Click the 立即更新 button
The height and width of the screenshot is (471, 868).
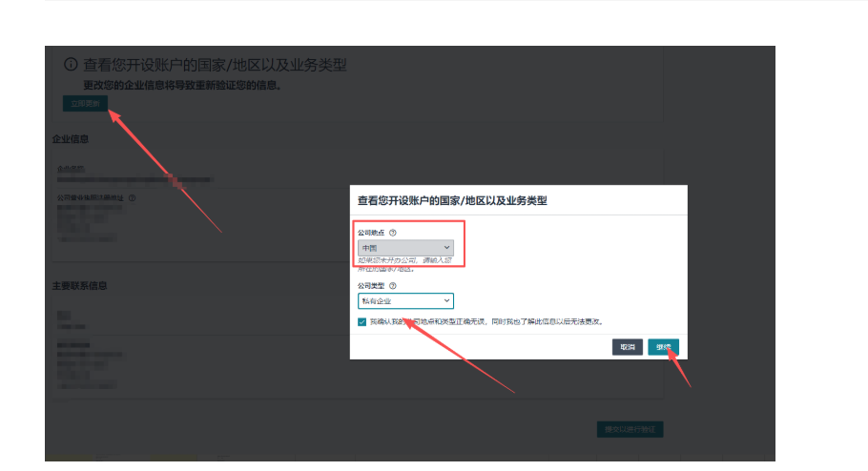85,103
